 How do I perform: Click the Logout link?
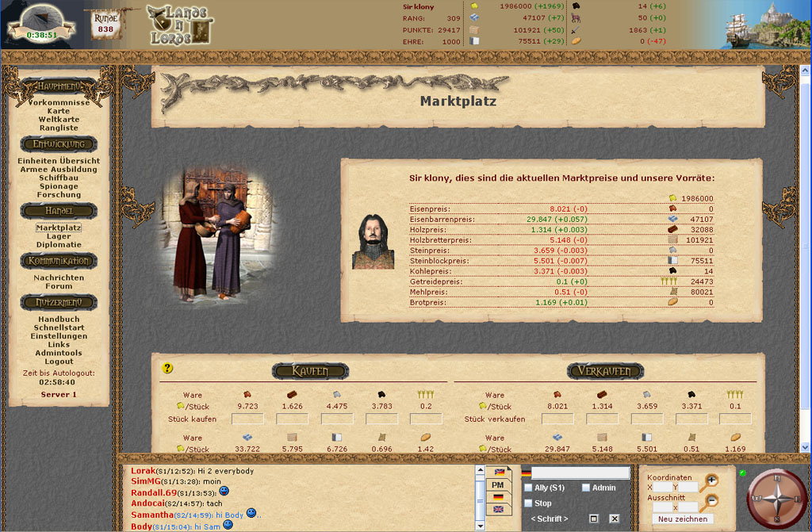click(x=59, y=362)
